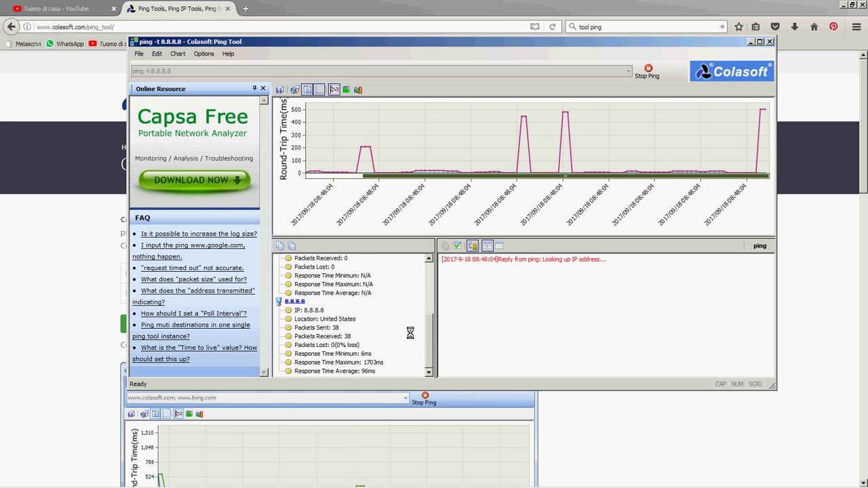The width and height of the screenshot is (868, 488).
Task: Close the Online Resource panel
Action: coord(263,89)
